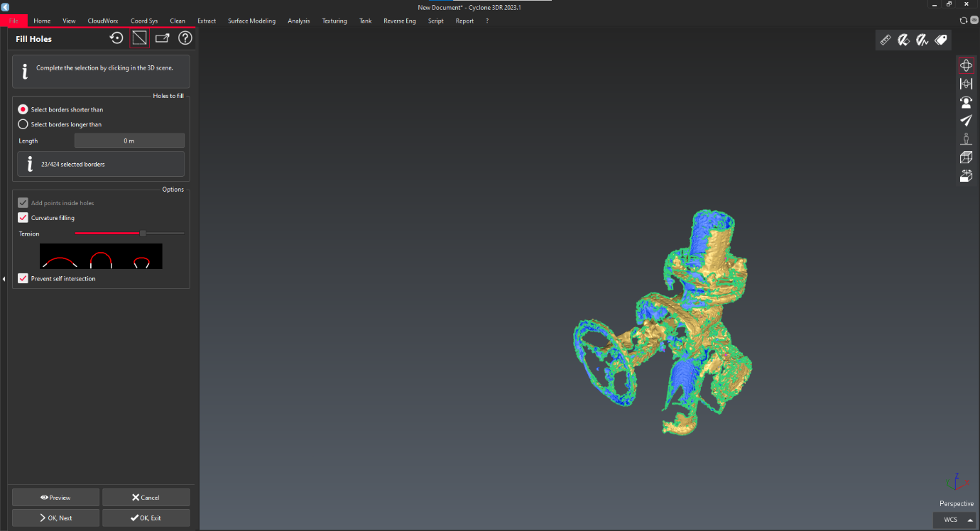Click the application logo icon in the title bar
This screenshot has width=980, height=531.
point(5,6)
